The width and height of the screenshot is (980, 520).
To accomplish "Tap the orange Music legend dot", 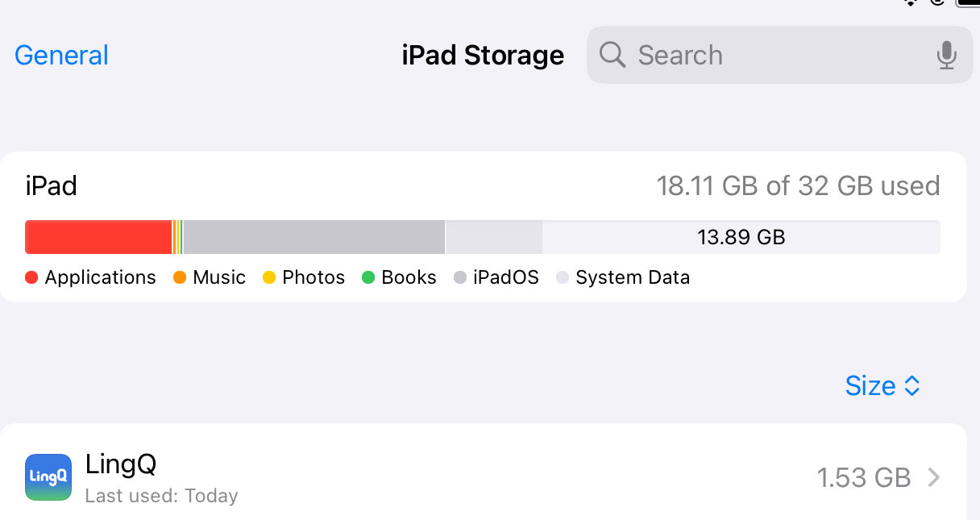I will coord(180,277).
